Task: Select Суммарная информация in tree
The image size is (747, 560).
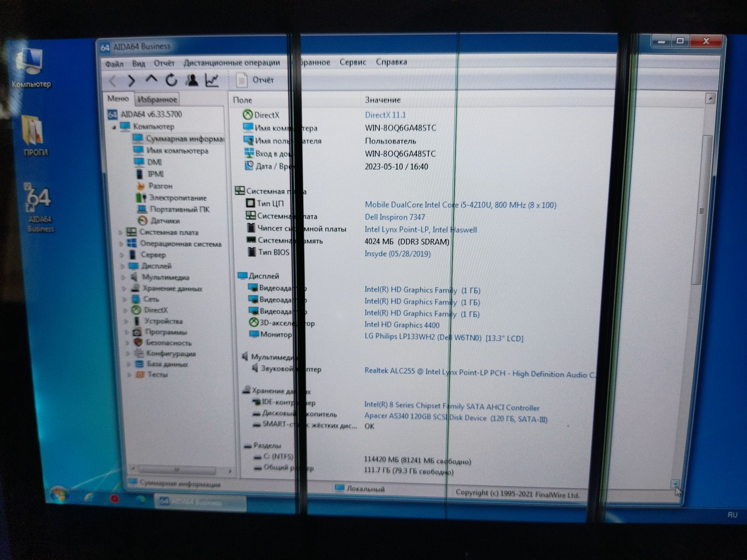Action: pyautogui.click(x=179, y=139)
